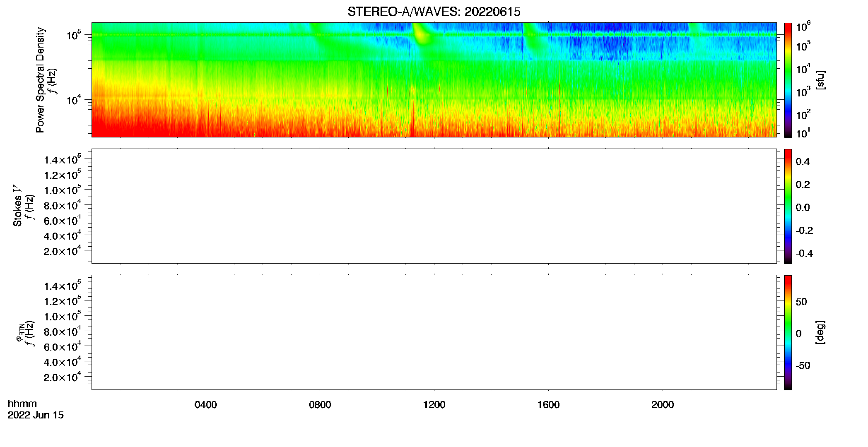Click the Power Spectral Density axis label
Screen dimensions: 868x447
tap(40, 80)
